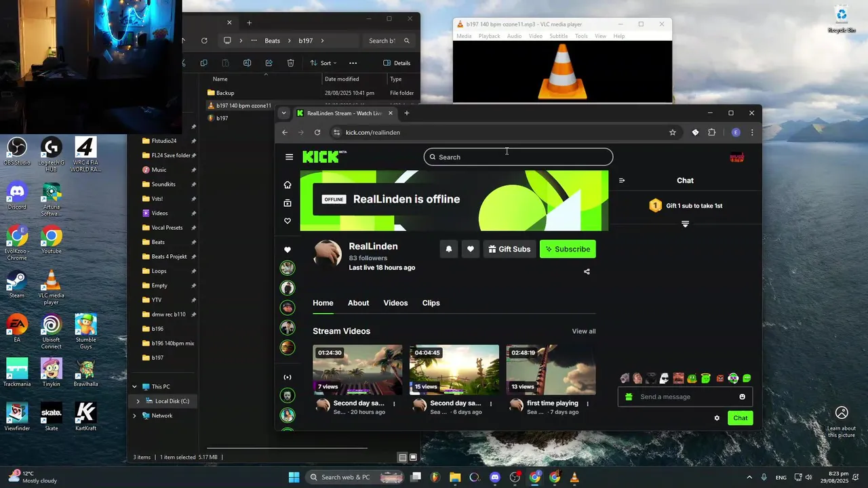
Task: Click the Beats breadcrumb in File Explorer
Action: (x=272, y=41)
